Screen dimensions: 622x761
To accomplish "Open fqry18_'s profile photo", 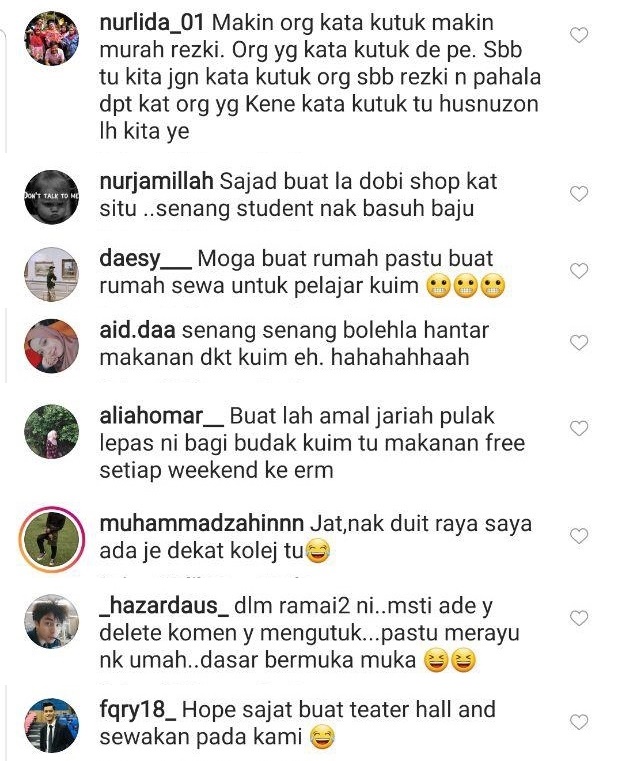I will (51, 725).
